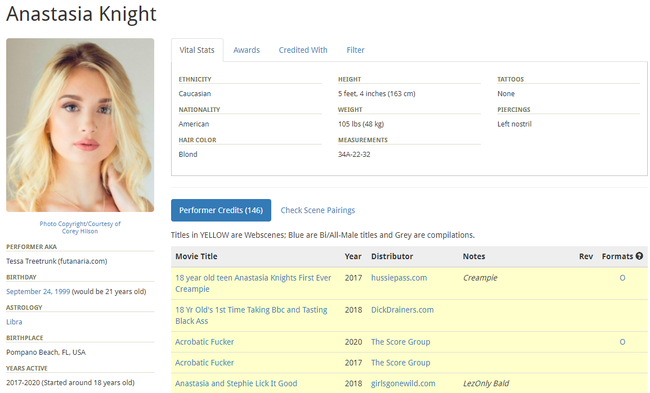Open the Libra astrology link
The image size is (650, 393).
pyautogui.click(x=14, y=322)
